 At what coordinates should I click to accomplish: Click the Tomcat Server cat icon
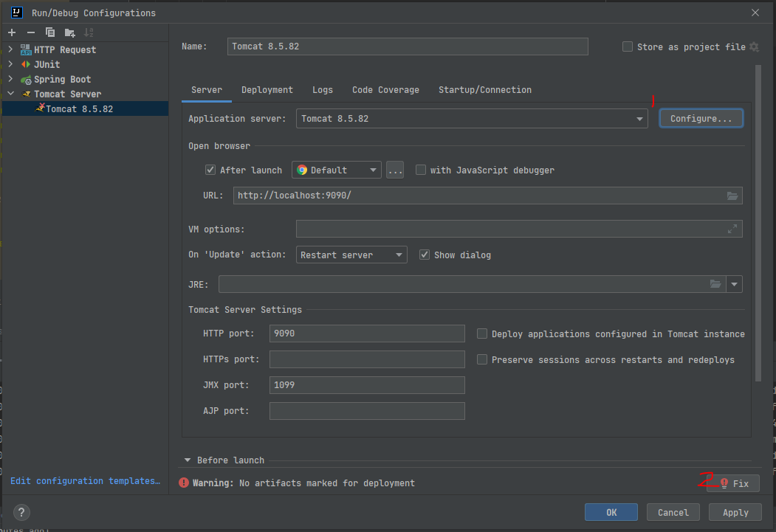click(27, 94)
